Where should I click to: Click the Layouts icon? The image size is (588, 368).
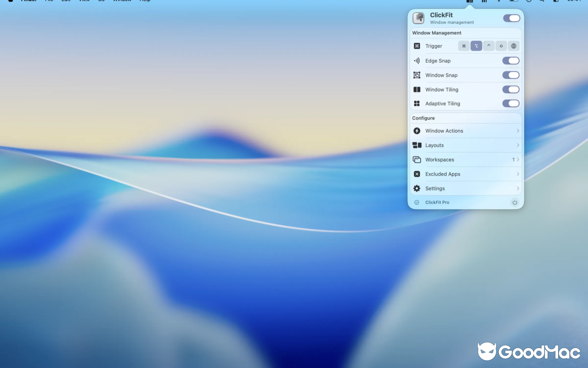click(417, 145)
